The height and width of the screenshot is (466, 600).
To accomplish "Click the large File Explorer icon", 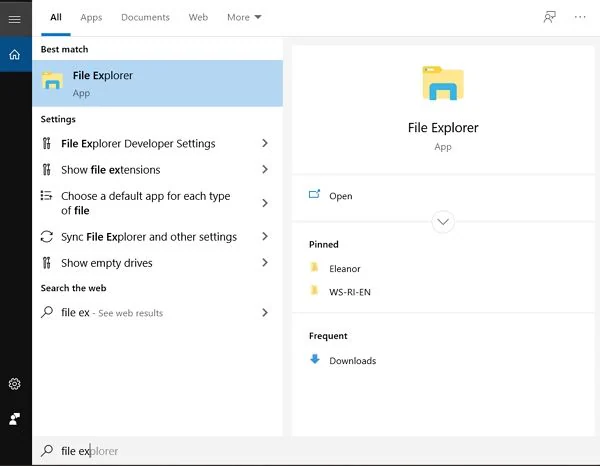I will tap(443, 85).
